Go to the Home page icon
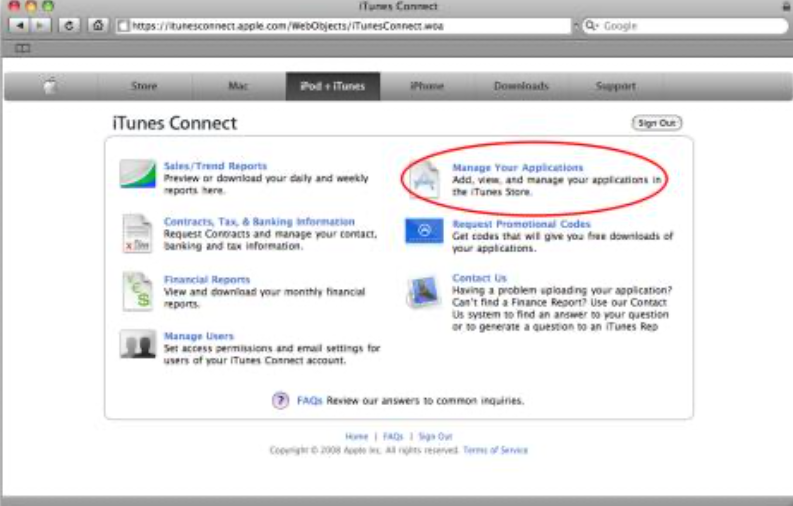 (98, 25)
